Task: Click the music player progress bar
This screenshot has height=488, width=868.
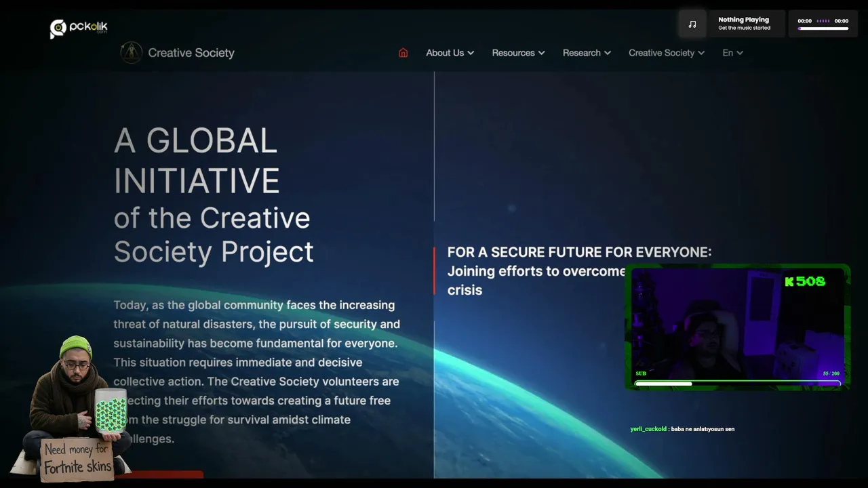Action: [823, 28]
